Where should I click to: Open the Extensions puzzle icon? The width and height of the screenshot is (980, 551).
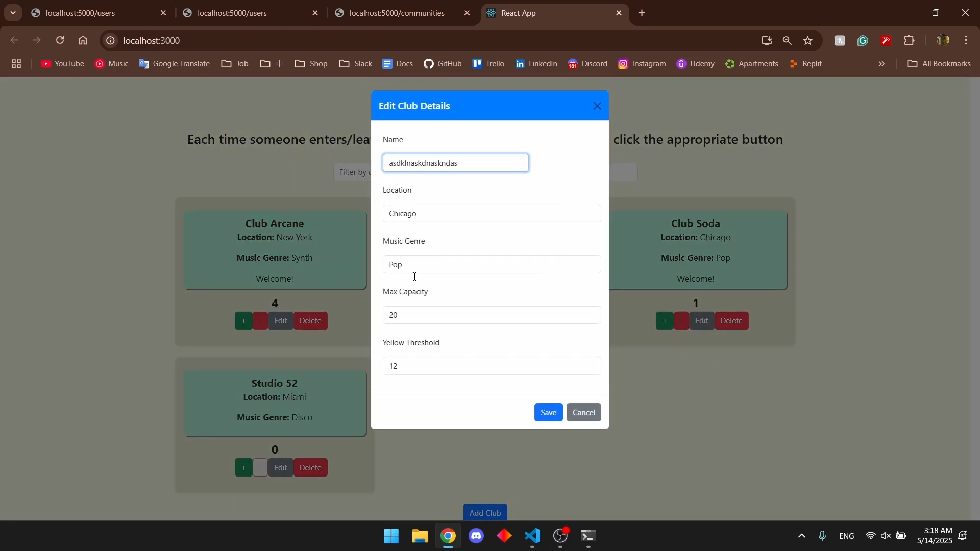click(909, 40)
